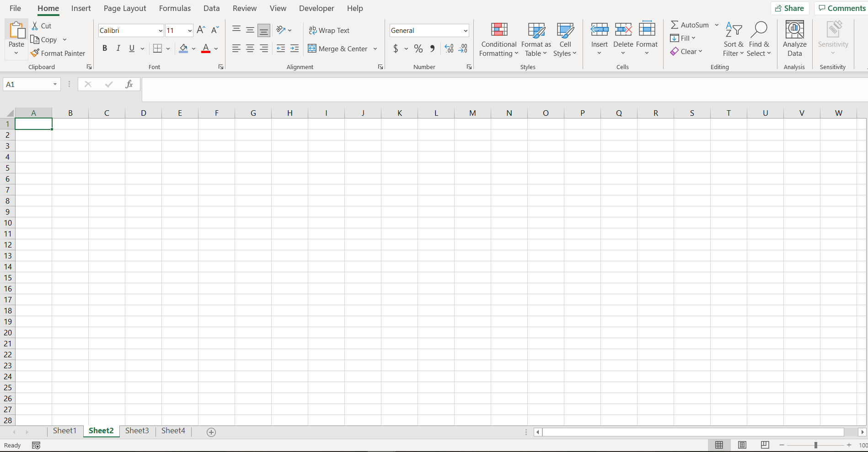Change the Font Color swatch
Screen dimensions: 868x452
(205, 49)
